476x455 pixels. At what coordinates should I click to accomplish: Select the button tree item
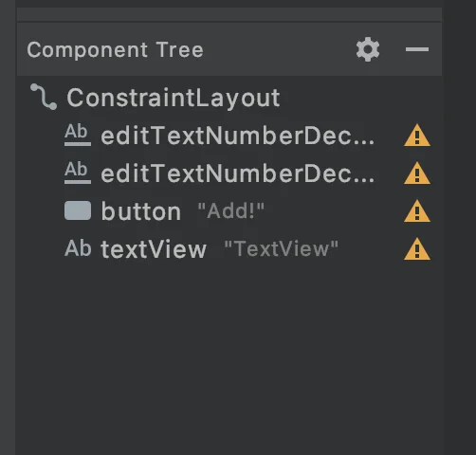coord(141,211)
